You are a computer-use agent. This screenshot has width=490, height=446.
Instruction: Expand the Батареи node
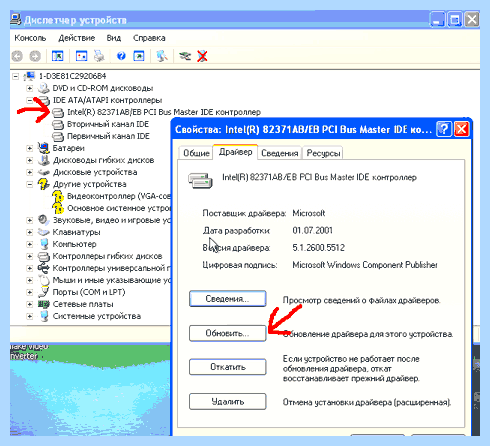coord(30,148)
